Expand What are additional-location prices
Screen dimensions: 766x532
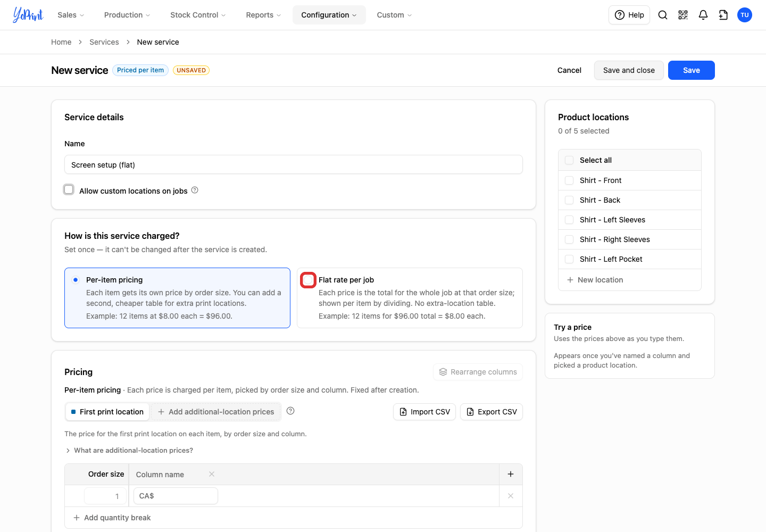[129, 450]
